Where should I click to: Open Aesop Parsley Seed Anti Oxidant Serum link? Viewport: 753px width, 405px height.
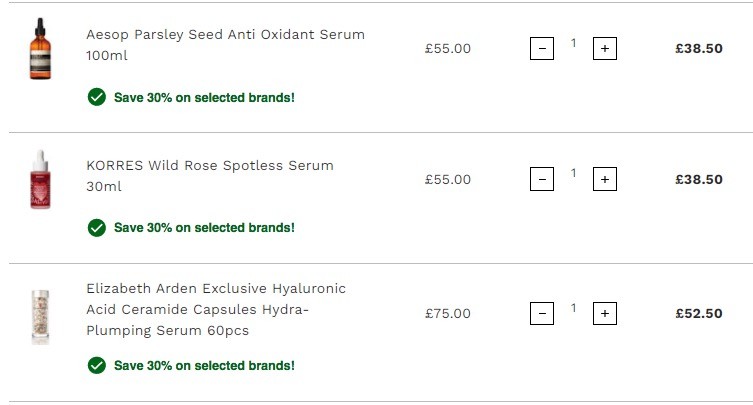coord(225,45)
